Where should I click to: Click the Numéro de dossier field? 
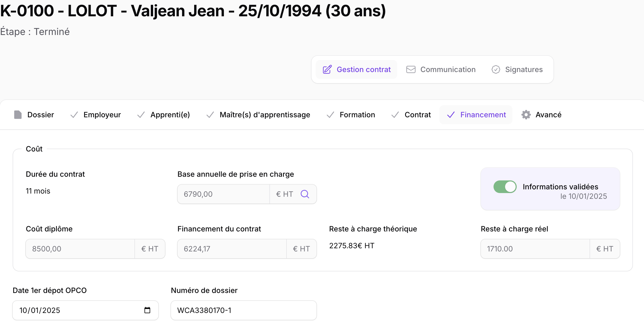243,310
